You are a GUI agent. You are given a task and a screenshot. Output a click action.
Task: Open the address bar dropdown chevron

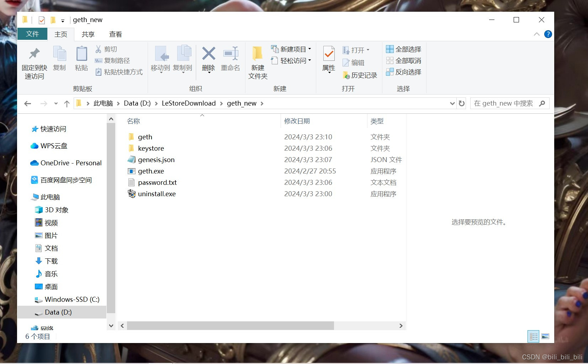[x=452, y=103]
